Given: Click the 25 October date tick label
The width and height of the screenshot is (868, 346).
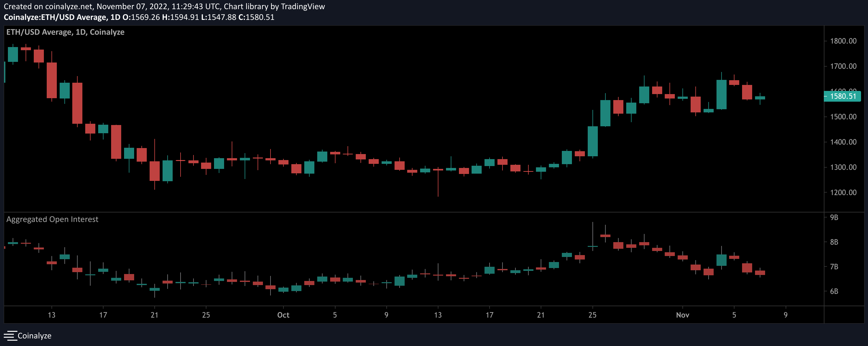Looking at the screenshot, I should point(592,315).
